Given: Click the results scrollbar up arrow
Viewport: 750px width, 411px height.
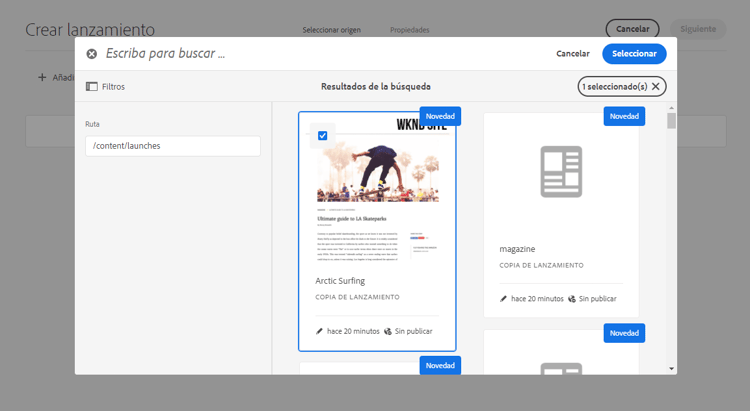Looking at the screenshot, I should tap(672, 108).
